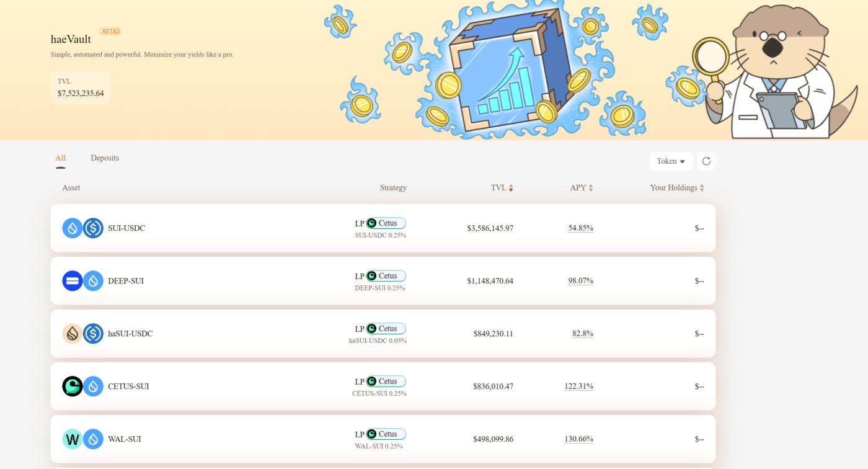Click the haeVault title
Image resolution: width=868 pixels, height=469 pixels.
(x=71, y=39)
